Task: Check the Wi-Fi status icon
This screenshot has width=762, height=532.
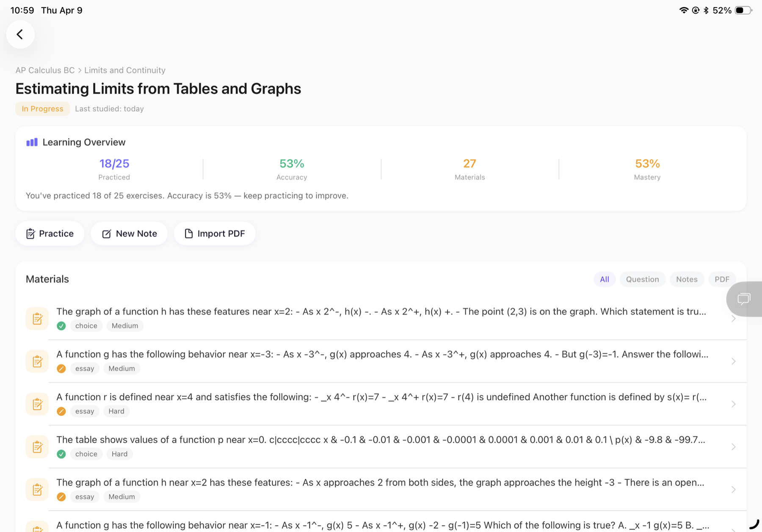Action: (x=683, y=10)
